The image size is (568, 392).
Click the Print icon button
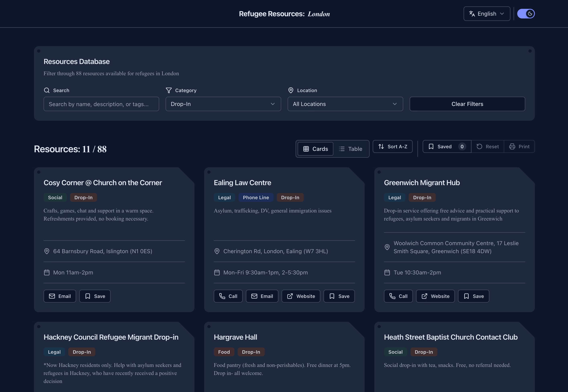(x=519, y=146)
